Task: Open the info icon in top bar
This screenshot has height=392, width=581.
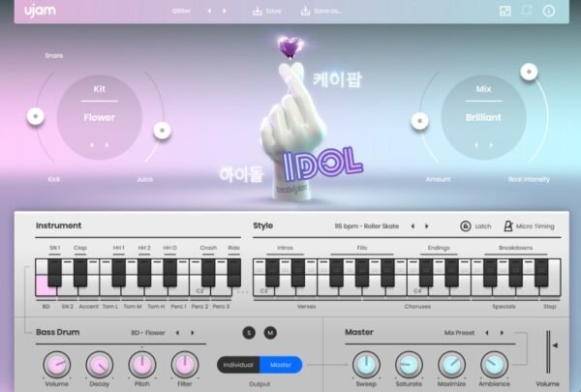Action: (x=549, y=11)
